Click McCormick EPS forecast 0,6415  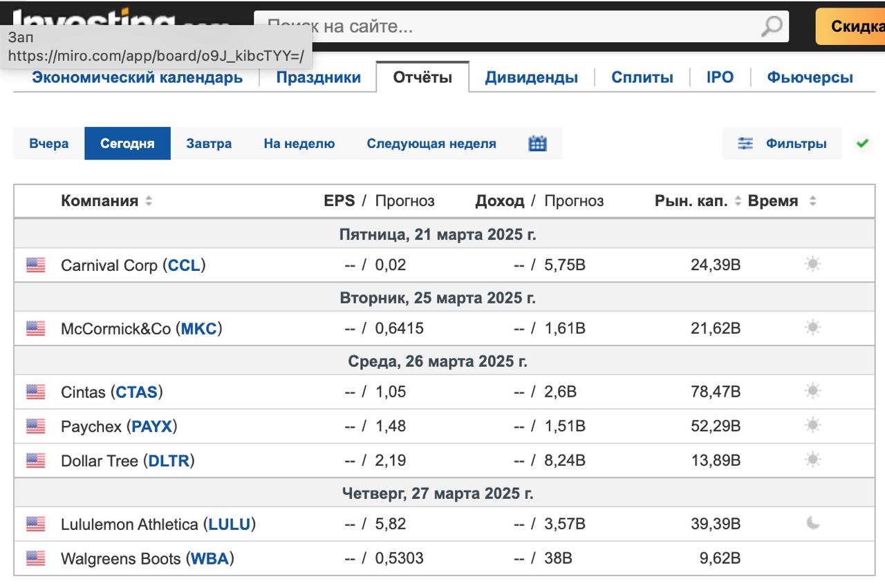coord(400,329)
